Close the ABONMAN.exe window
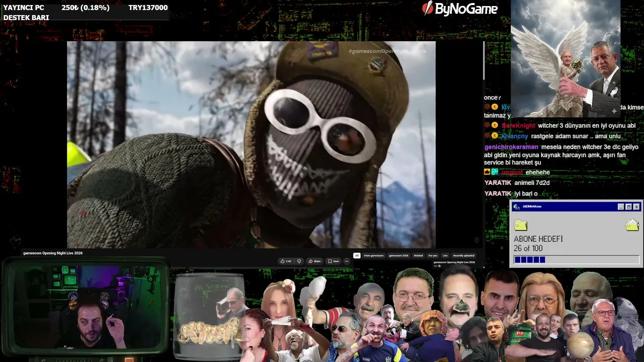 click(x=636, y=207)
